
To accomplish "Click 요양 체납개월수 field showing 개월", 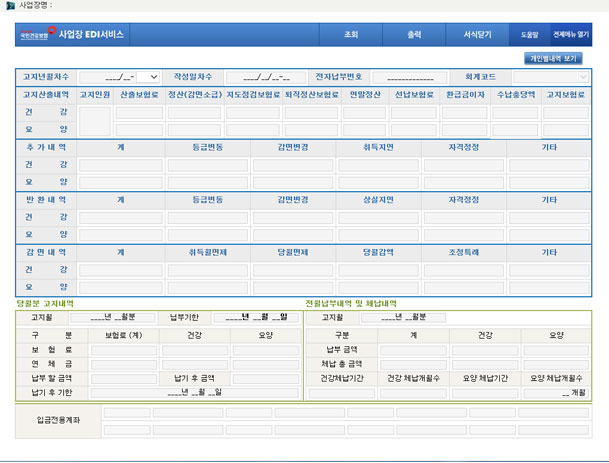I will 556,393.
